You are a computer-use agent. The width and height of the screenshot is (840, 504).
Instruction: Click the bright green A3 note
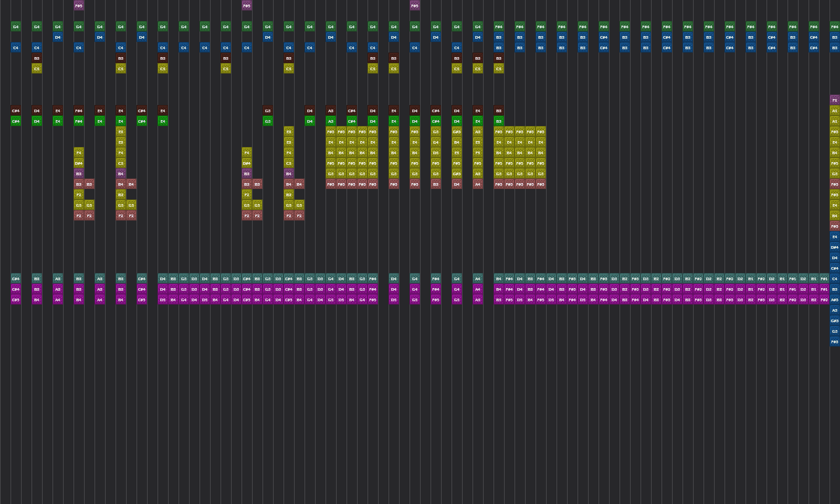331,121
